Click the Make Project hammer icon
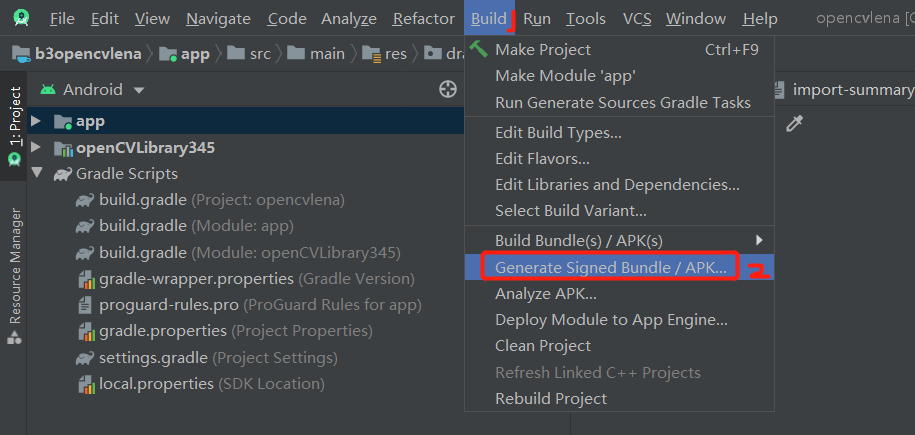 point(479,50)
